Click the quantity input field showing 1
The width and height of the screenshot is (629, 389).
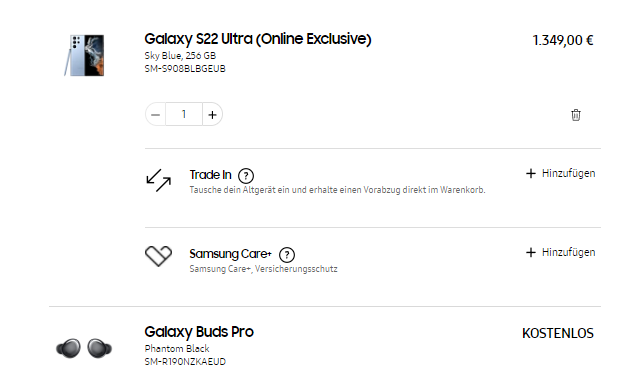click(x=184, y=115)
